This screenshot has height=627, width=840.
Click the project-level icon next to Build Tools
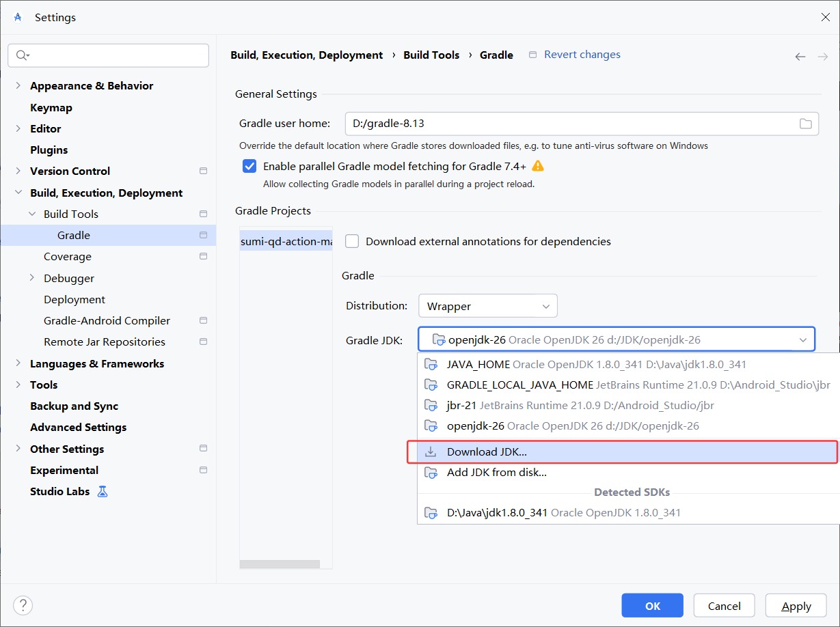click(203, 214)
